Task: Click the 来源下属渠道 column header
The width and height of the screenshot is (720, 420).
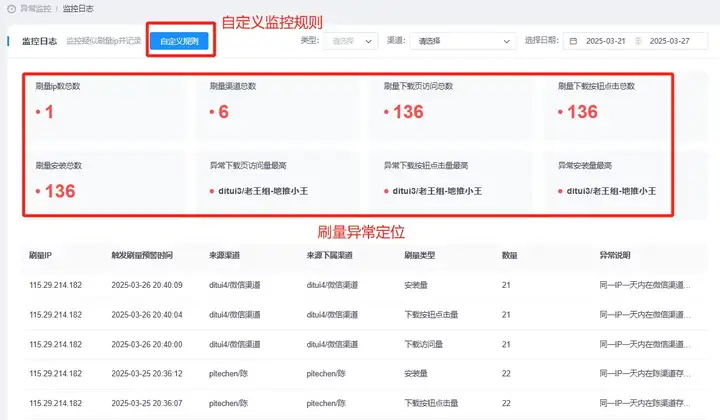Action: click(329, 255)
